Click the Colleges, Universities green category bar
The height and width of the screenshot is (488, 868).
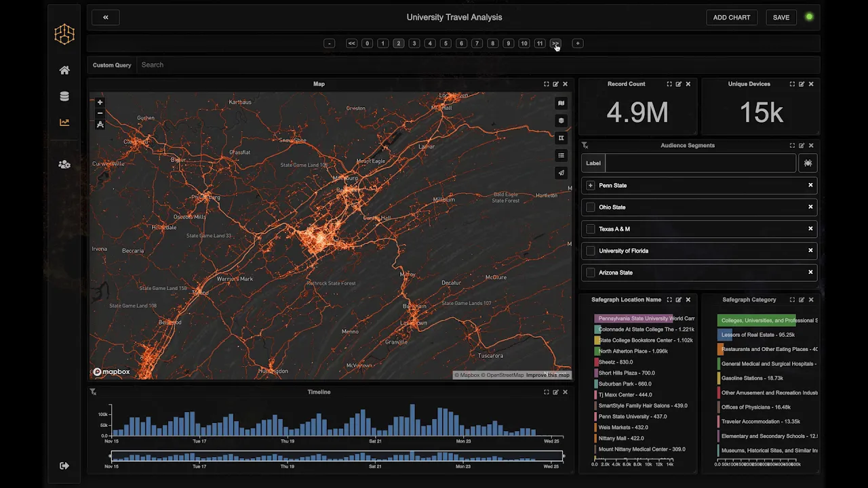[756, 321]
